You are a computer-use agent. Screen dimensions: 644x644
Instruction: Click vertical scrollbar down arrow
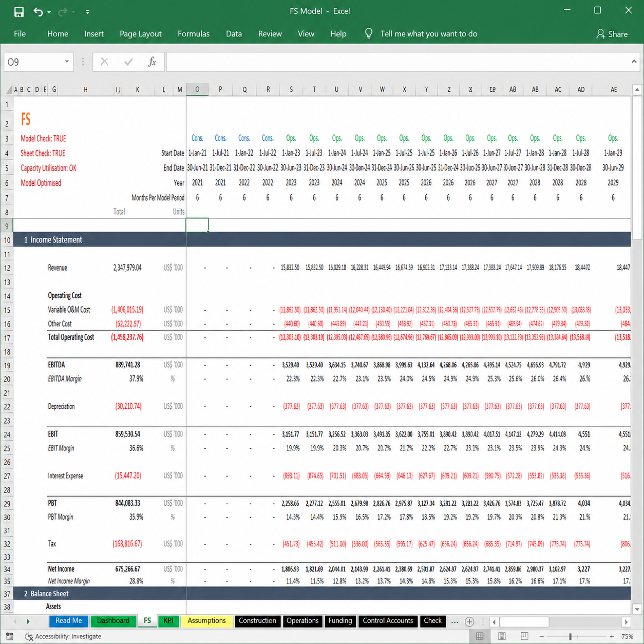tap(637, 609)
